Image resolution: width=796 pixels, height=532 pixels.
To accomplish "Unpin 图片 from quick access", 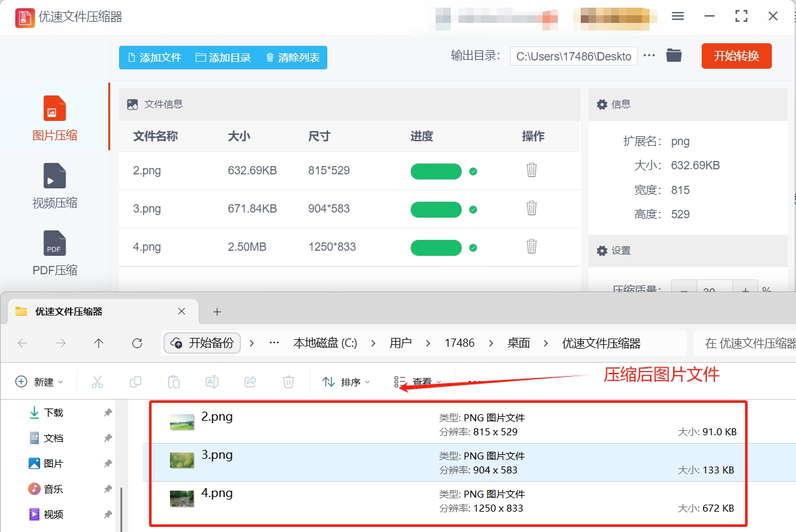I will (x=108, y=463).
